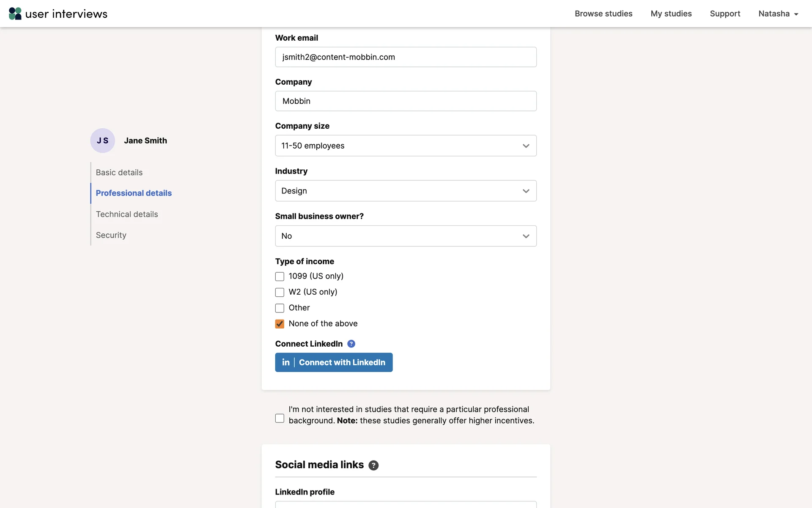Screen dimensions: 812x508
Task: Open the Company size dropdown
Action: [x=406, y=146]
